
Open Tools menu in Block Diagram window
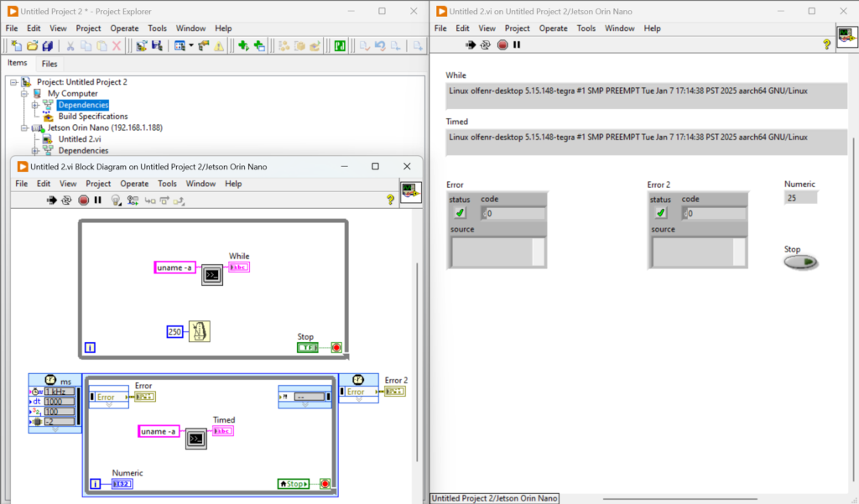point(167,184)
